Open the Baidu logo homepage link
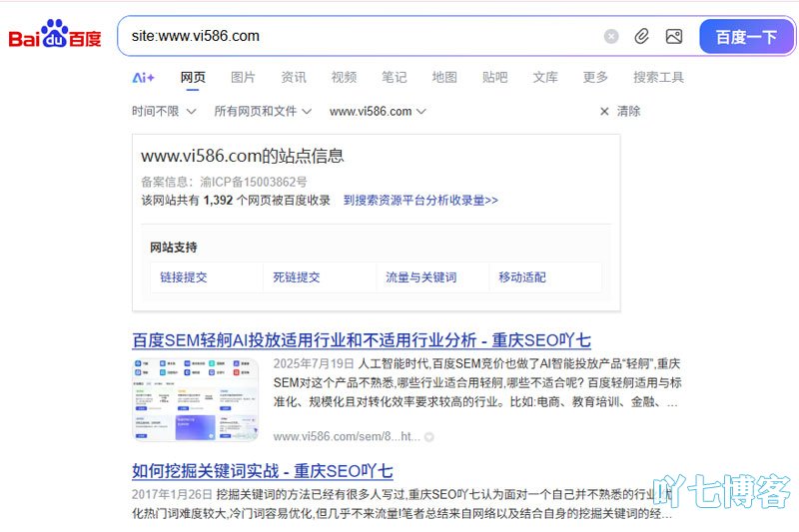 (x=55, y=35)
